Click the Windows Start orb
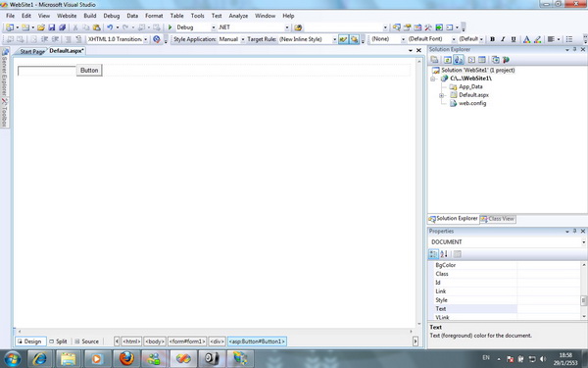 12,358
